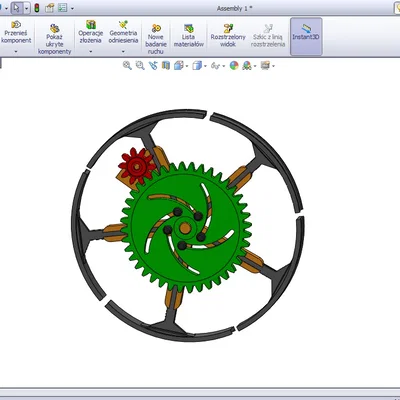The height and width of the screenshot is (400, 400).
Task: Click Pokaż ukryte komponenty
Action: (55, 39)
